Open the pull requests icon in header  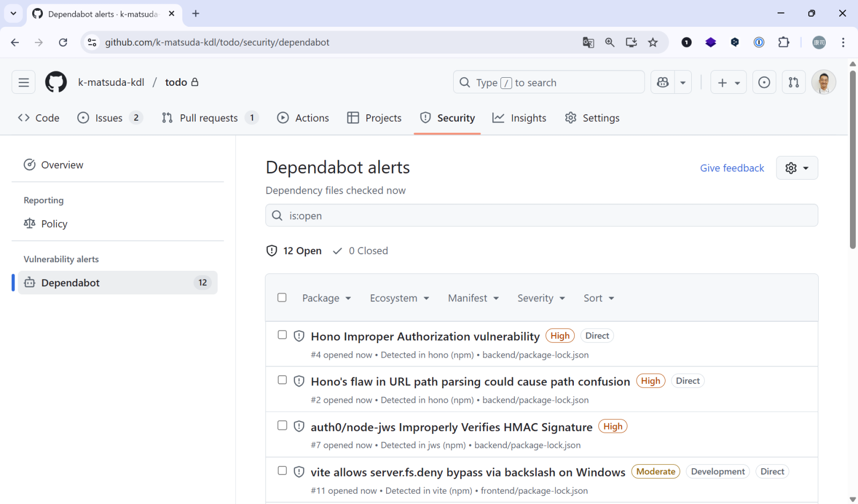[794, 83]
